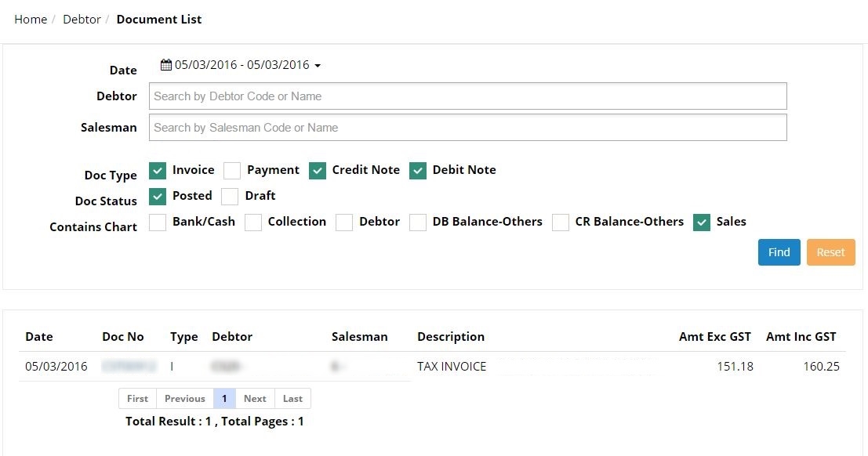
Task: Click the 160.25 amount cell
Action: coord(822,367)
